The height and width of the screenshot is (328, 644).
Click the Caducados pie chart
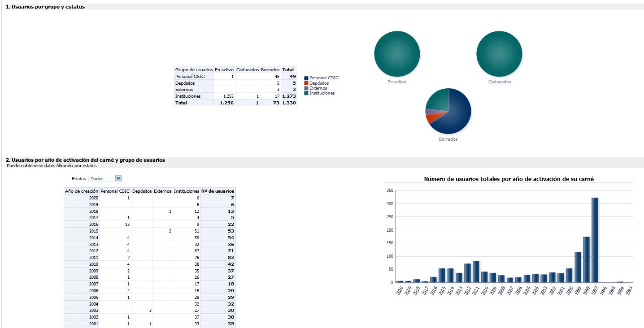[x=499, y=54]
